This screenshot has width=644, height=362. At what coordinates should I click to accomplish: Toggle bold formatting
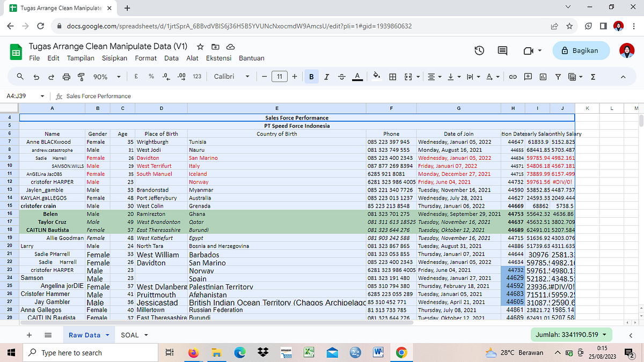point(311,76)
